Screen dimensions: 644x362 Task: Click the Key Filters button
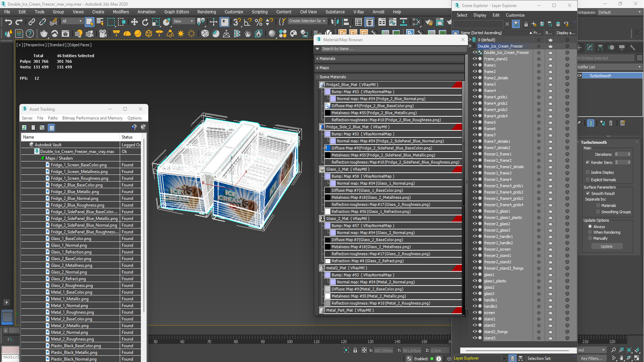coord(591,358)
